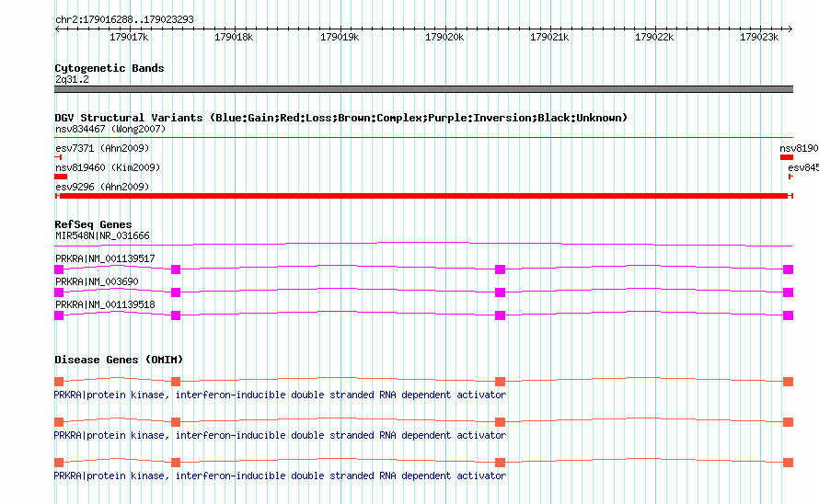This screenshot has width=819, height=504.
Task: Select the thin red nsv834467 variant line
Action: click(423, 138)
